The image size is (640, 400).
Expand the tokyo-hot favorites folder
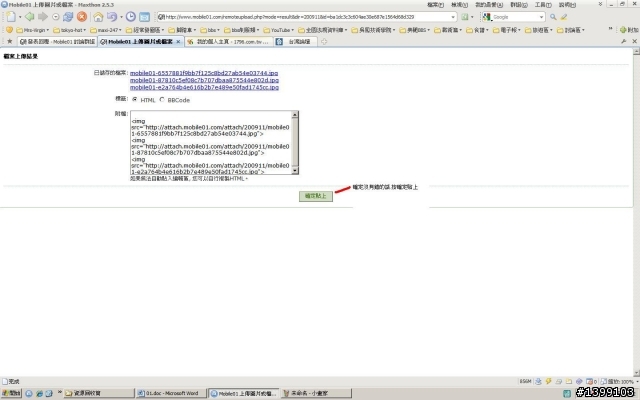tap(70, 30)
